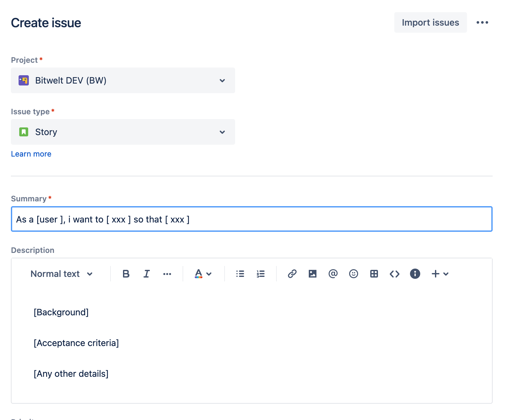Open the Learn more link

coord(31,154)
